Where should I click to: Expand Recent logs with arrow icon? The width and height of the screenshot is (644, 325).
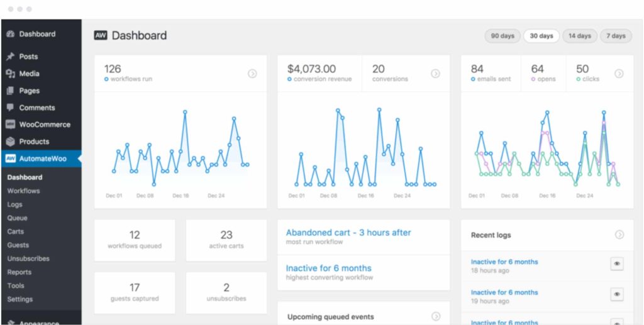[x=619, y=234]
